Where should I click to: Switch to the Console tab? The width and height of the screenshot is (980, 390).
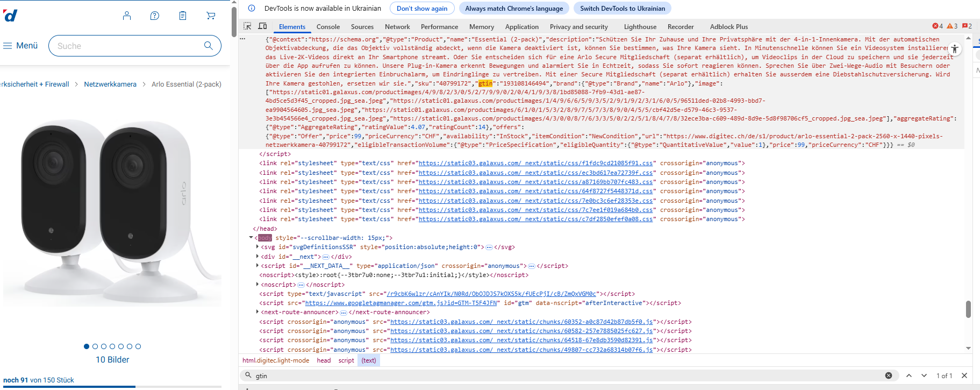pos(328,27)
